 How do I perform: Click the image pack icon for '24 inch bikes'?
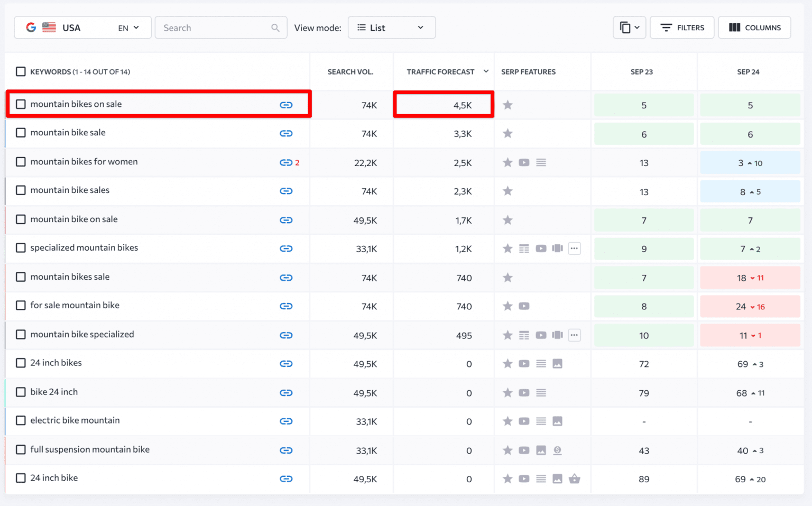[x=558, y=364]
